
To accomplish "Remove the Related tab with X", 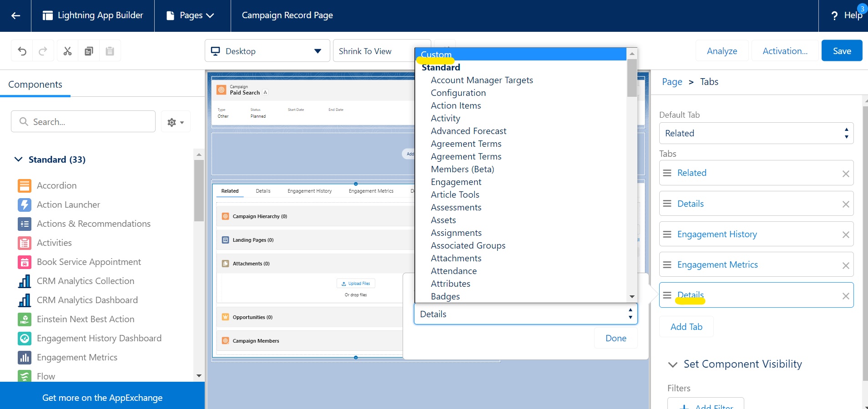I will tap(846, 174).
